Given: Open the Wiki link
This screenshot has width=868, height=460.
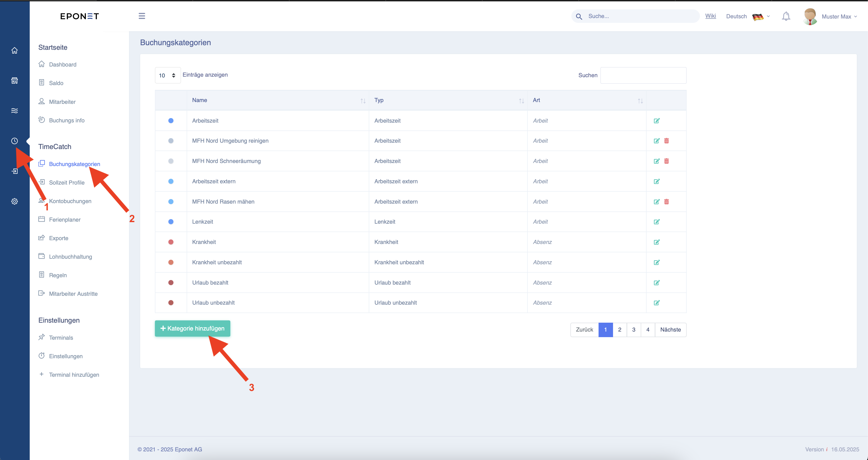Looking at the screenshot, I should (710, 16).
